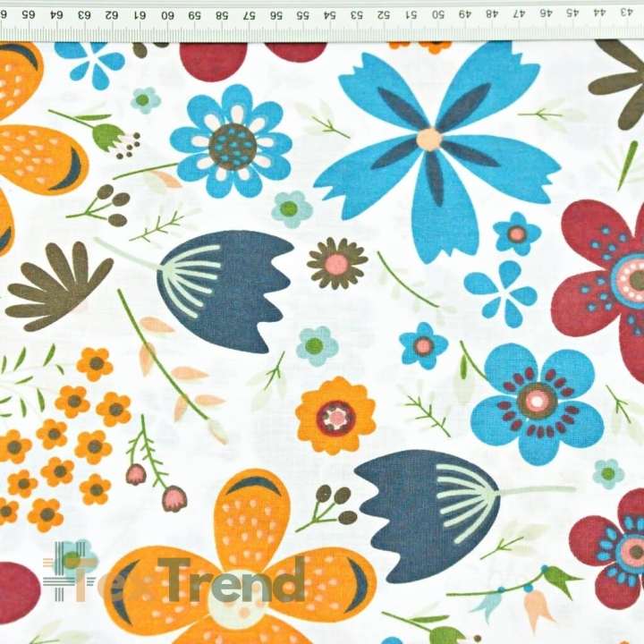Image resolution: width=644 pixels, height=644 pixels.
Task: Click the lower navy tulip flower
Action: pyautogui.click(x=428, y=516)
